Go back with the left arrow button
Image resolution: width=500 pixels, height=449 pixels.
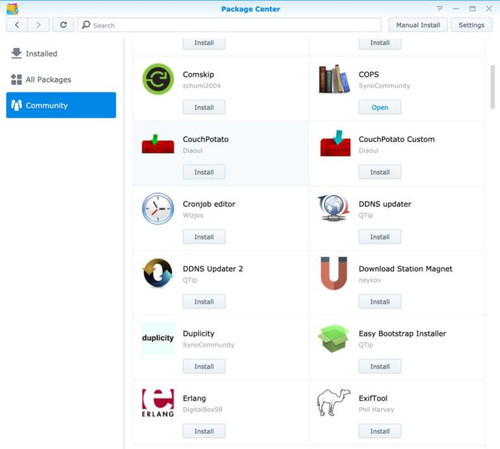click(17, 25)
